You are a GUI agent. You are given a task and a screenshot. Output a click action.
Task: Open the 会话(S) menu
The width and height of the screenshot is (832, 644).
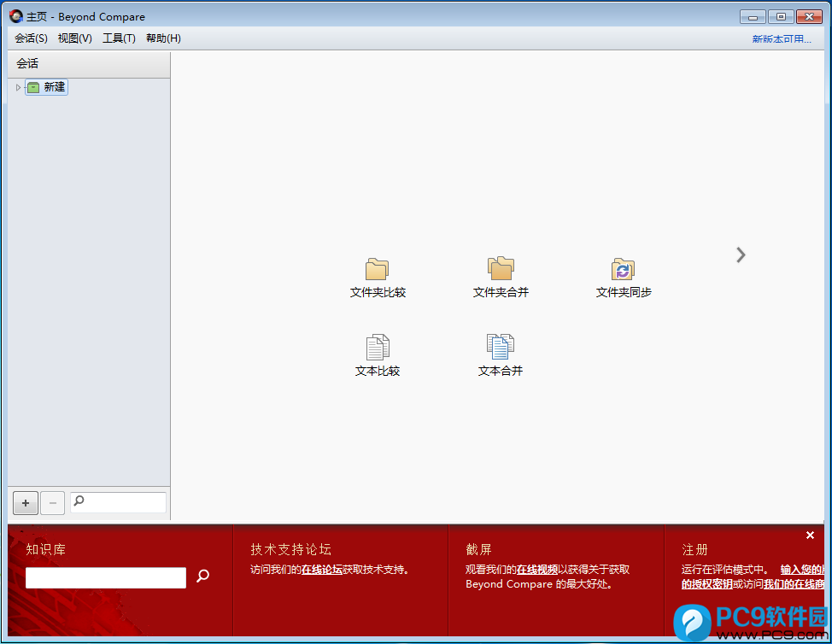[x=31, y=38]
